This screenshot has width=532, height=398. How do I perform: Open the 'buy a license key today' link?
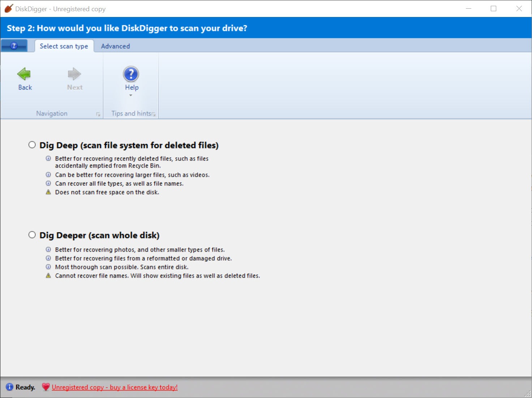pos(115,387)
